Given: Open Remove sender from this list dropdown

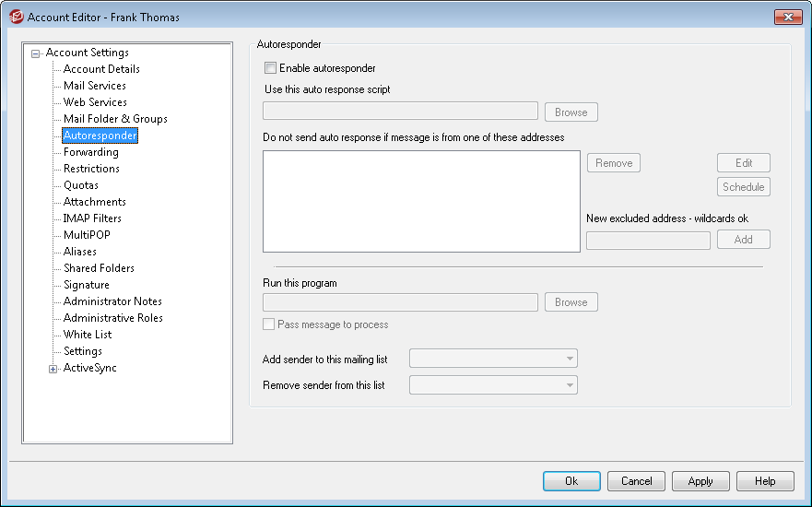Looking at the screenshot, I should tap(493, 385).
